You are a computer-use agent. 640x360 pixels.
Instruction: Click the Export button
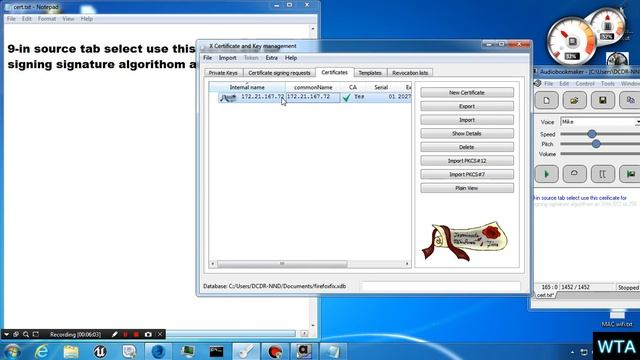click(467, 106)
